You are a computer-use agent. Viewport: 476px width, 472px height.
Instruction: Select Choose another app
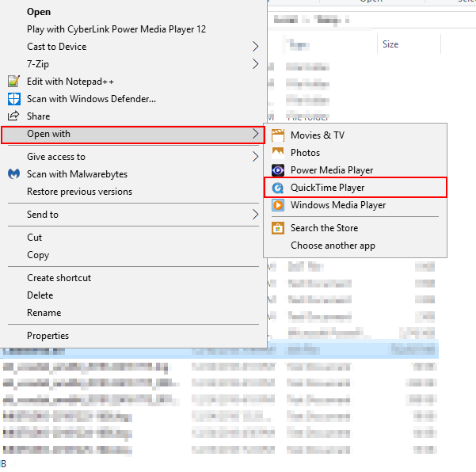(x=355, y=246)
